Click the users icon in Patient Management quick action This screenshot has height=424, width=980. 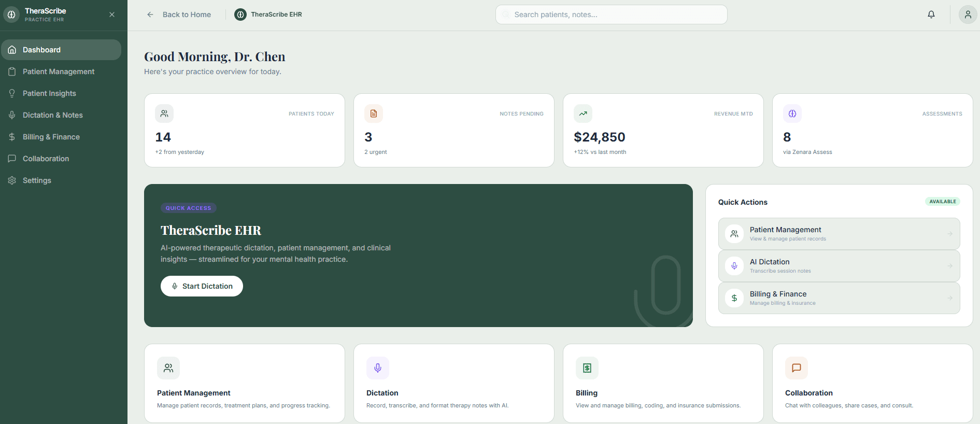[x=734, y=234]
